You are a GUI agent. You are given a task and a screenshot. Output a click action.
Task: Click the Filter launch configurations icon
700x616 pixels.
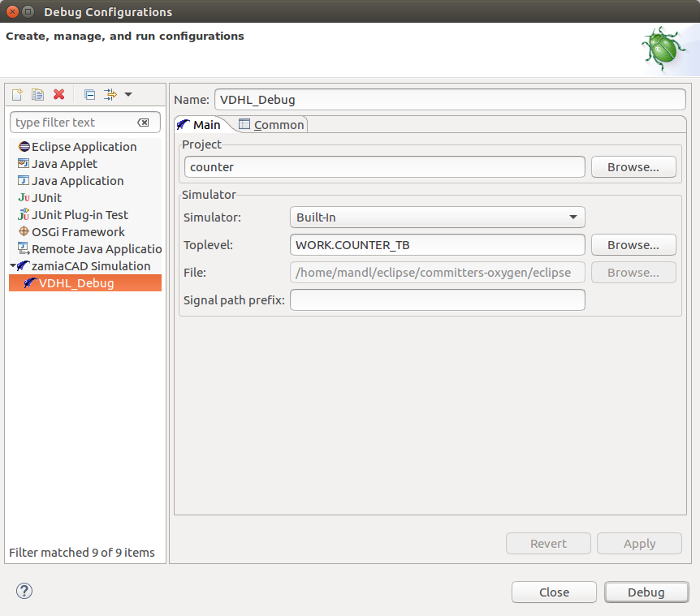(x=110, y=95)
